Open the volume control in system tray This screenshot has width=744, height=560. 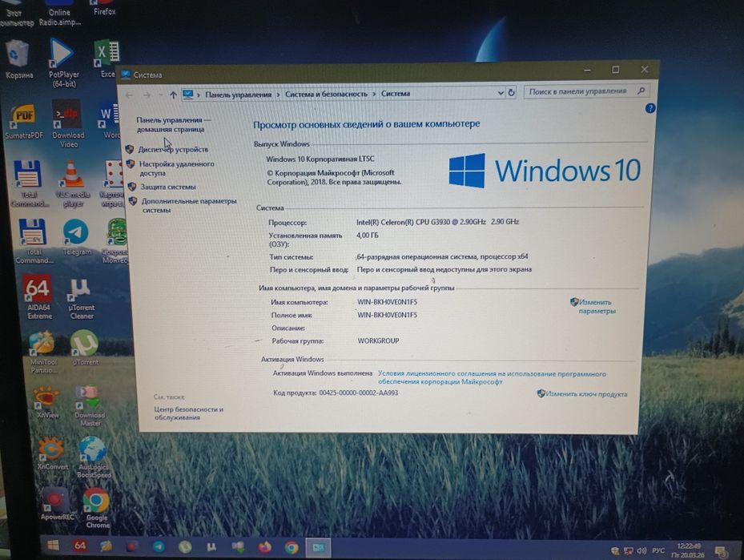[641, 550]
